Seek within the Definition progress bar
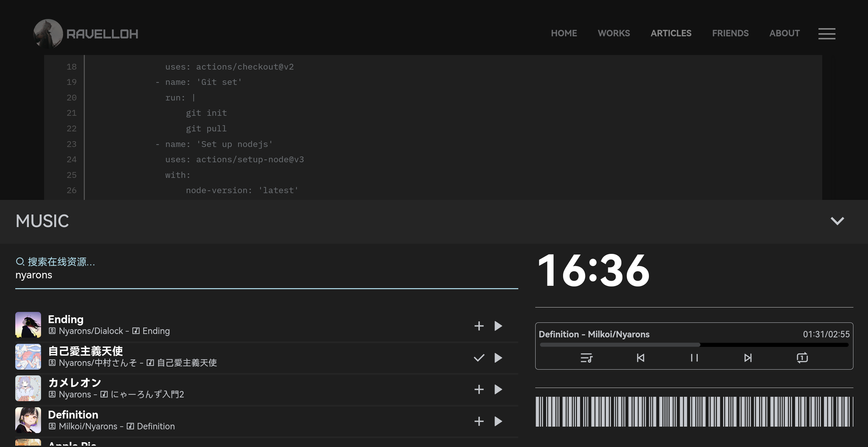The image size is (868, 447). pos(694,345)
